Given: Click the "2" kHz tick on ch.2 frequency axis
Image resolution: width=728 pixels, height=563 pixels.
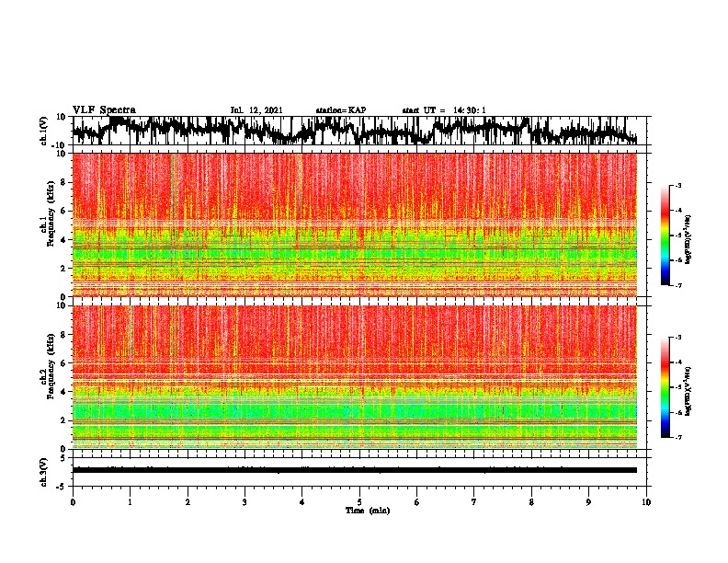Looking at the screenshot, I should (x=63, y=420).
